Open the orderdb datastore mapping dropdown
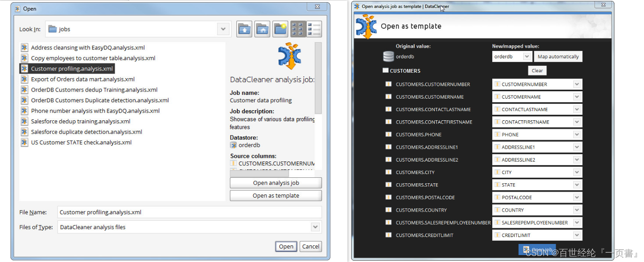 pos(527,56)
